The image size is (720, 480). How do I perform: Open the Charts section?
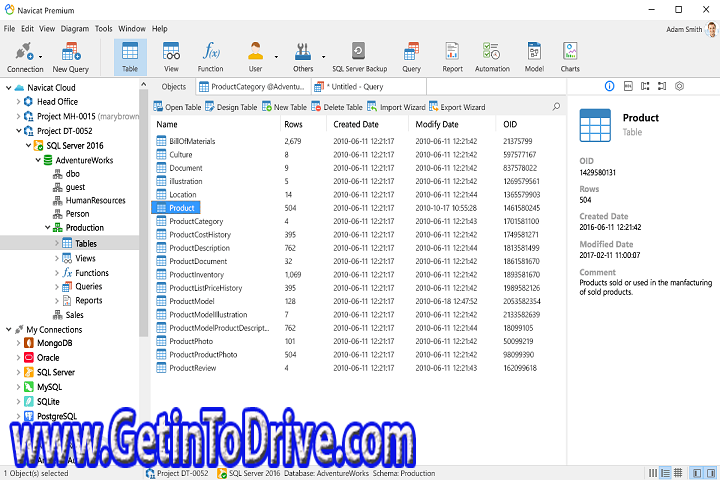pos(570,57)
